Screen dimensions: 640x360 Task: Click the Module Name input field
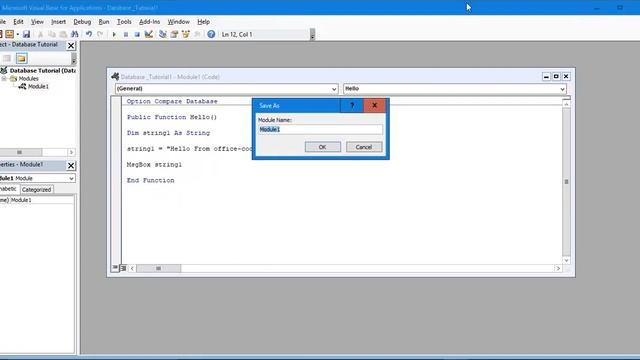[x=320, y=129]
